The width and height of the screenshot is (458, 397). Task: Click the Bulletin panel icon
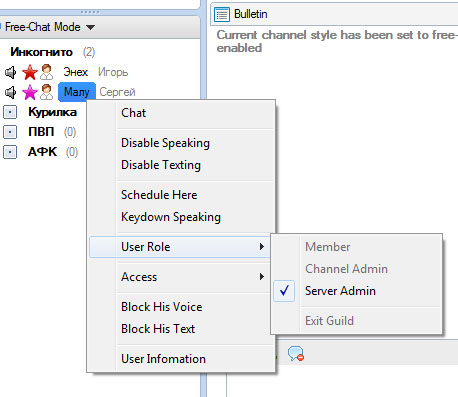point(222,14)
